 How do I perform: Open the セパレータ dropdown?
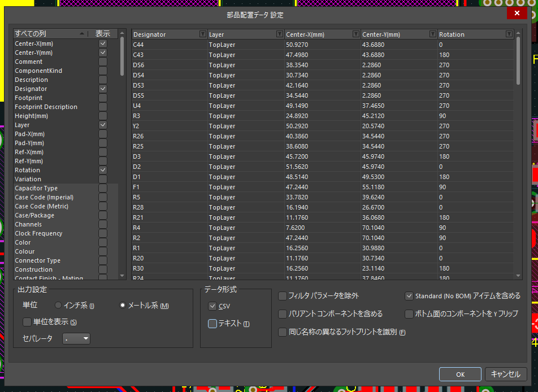tap(76, 338)
